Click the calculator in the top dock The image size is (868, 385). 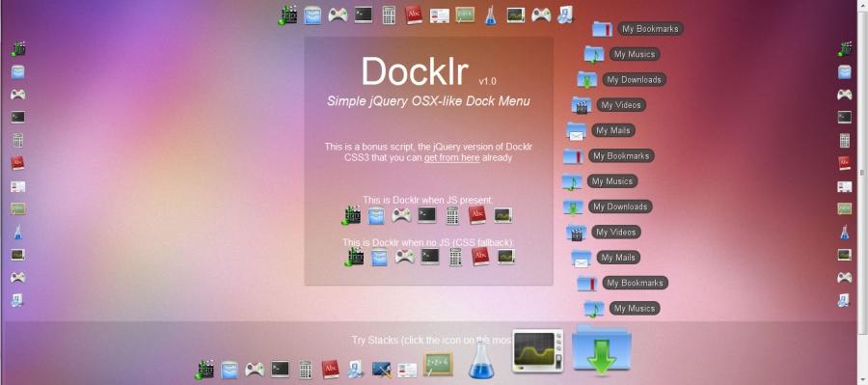point(389,15)
